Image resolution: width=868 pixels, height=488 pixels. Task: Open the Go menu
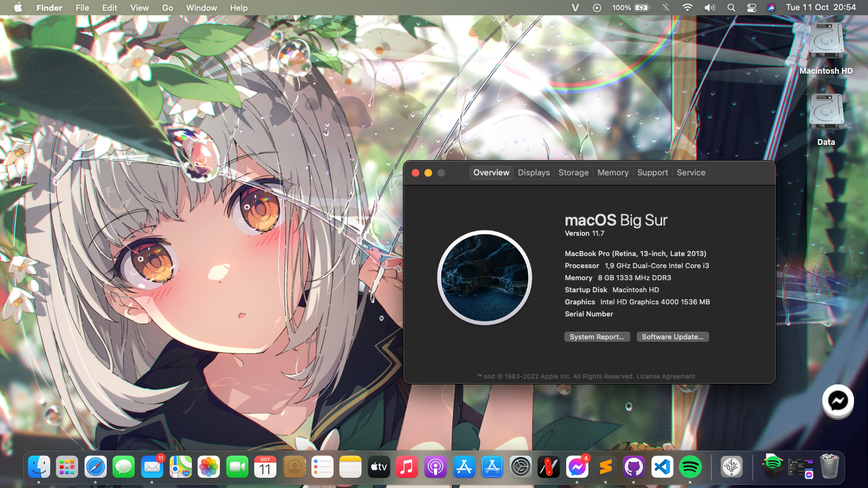(168, 8)
